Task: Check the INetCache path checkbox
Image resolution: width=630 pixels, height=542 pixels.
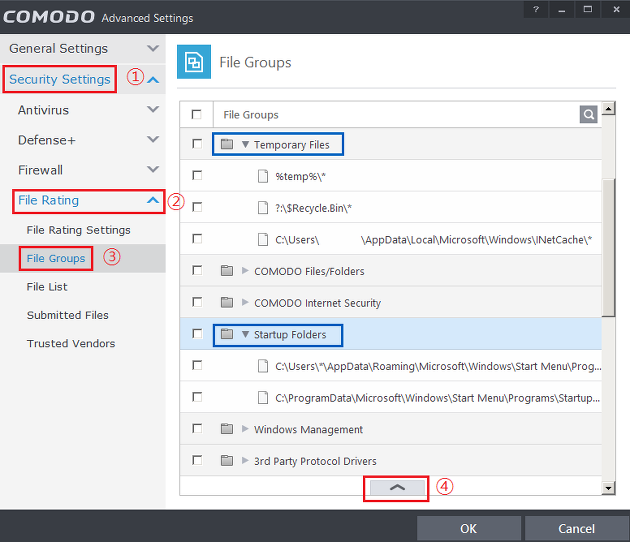Action: pyautogui.click(x=197, y=239)
